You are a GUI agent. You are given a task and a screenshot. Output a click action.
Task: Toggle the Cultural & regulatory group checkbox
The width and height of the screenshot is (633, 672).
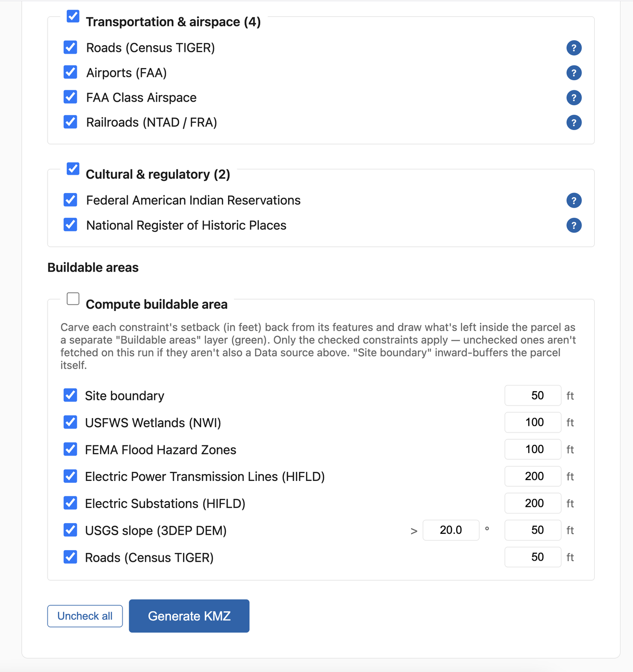point(73,168)
